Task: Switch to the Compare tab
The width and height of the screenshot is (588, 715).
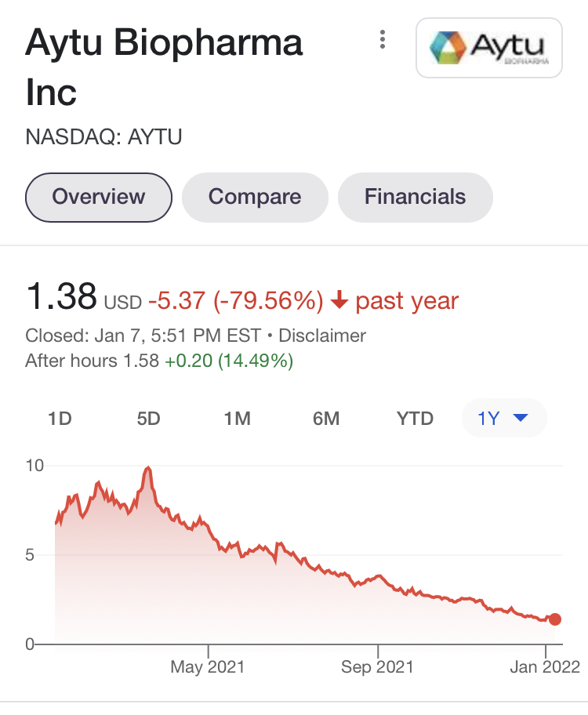Action: [x=255, y=196]
